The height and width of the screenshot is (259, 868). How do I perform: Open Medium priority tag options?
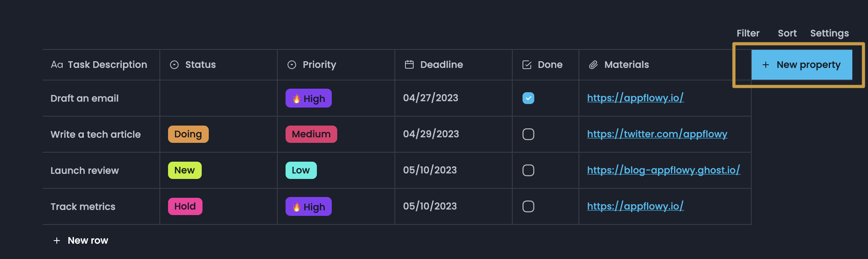click(311, 134)
